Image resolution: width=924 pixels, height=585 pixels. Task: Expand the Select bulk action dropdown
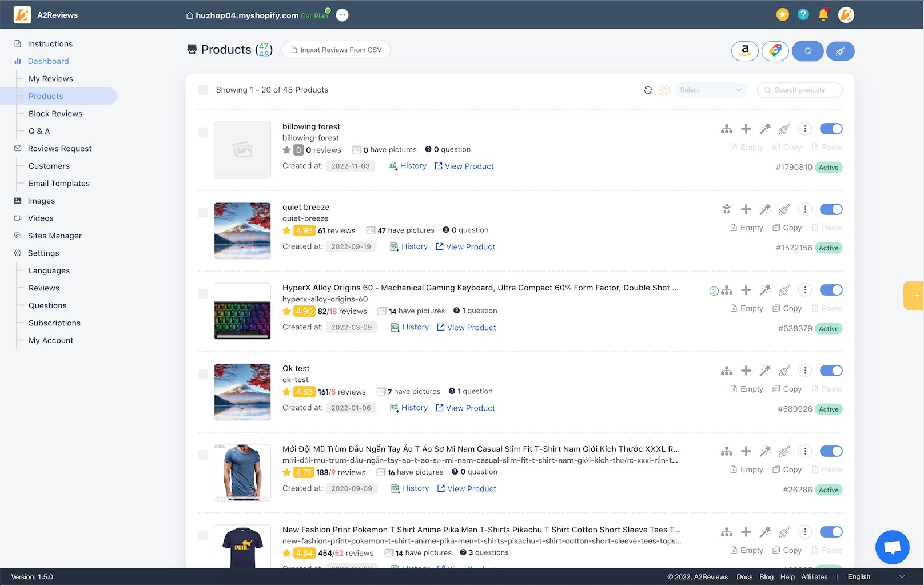click(x=711, y=90)
